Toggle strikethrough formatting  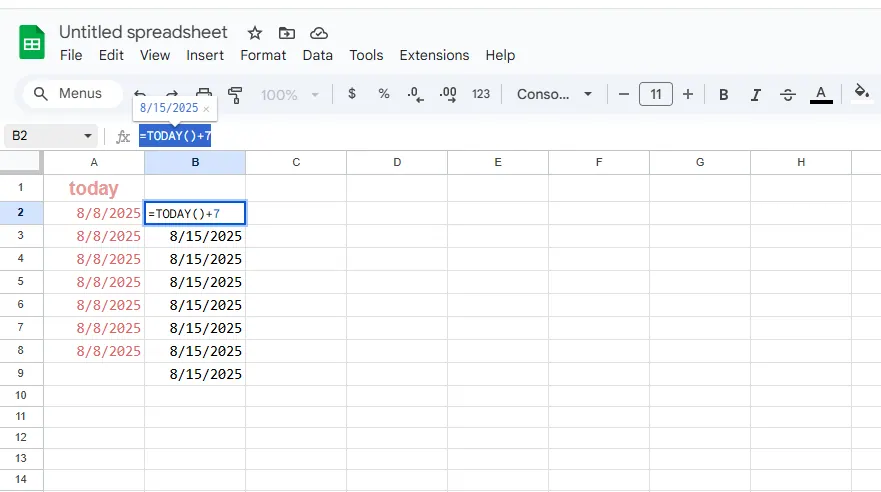pos(788,94)
